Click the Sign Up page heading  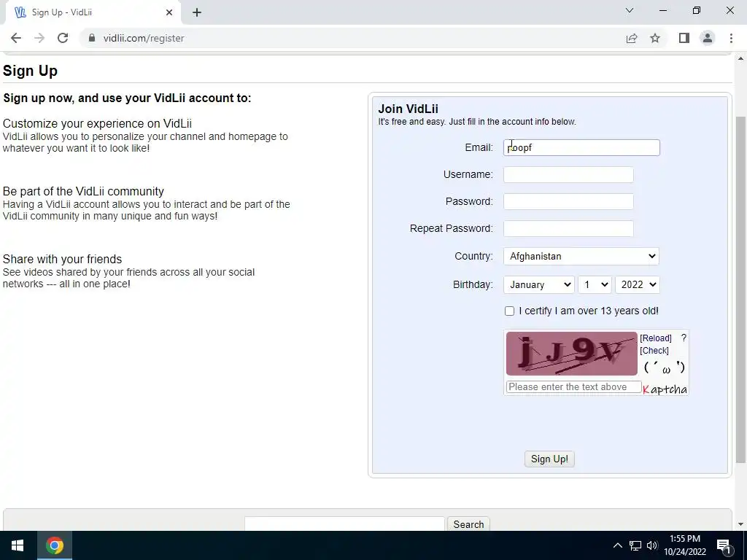pos(30,71)
